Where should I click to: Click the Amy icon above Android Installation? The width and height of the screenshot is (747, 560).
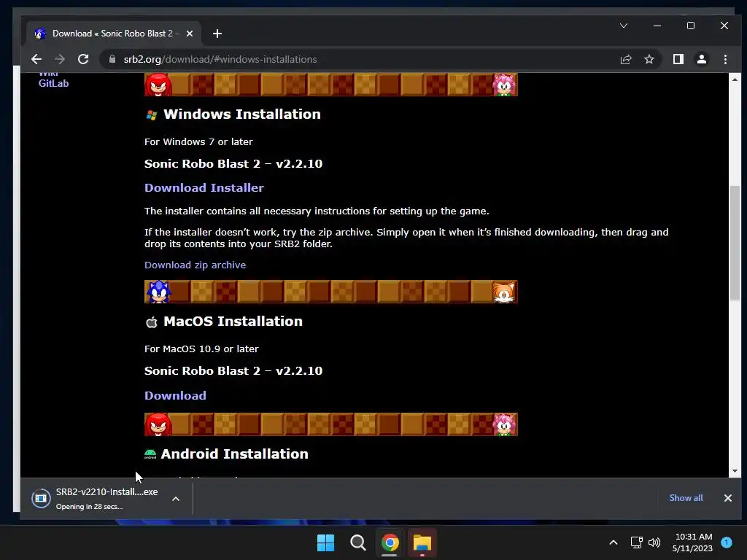click(x=504, y=424)
